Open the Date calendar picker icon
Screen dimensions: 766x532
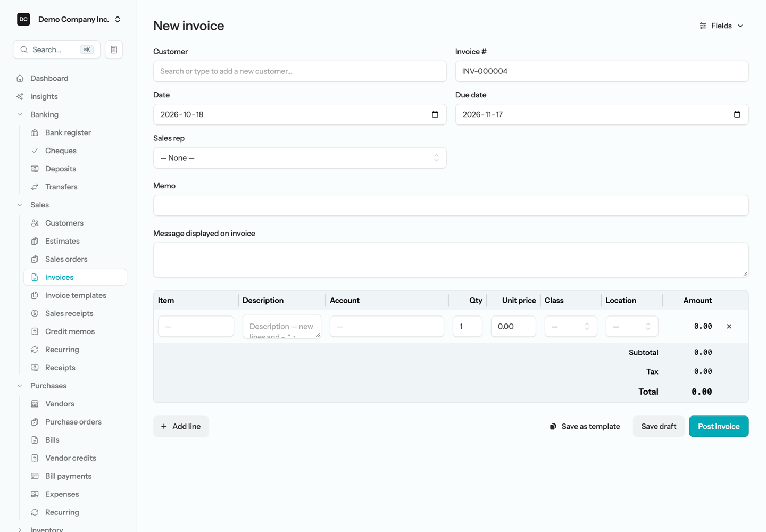435,114
